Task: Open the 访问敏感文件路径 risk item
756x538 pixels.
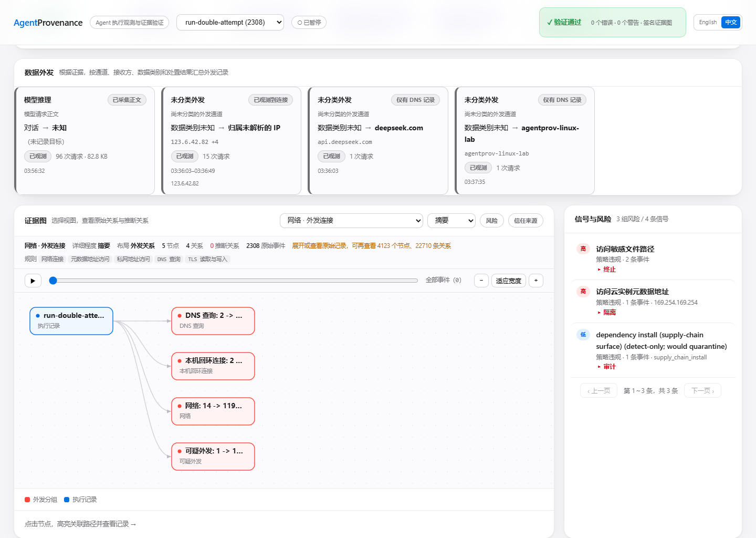Action: click(653, 258)
